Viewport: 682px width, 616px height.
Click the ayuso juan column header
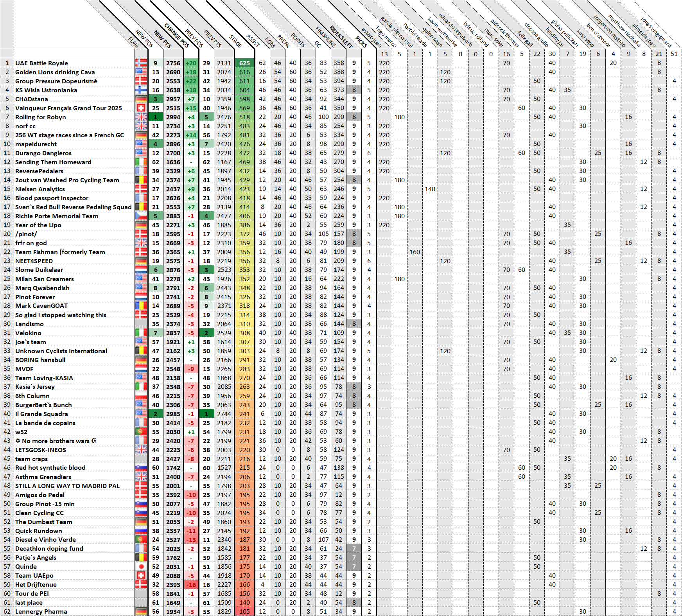371,38
